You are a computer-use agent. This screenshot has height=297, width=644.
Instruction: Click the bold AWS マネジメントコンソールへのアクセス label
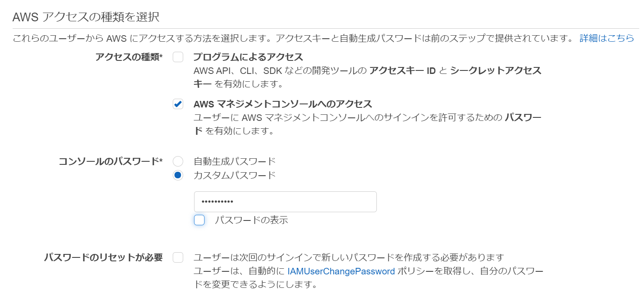(x=283, y=104)
